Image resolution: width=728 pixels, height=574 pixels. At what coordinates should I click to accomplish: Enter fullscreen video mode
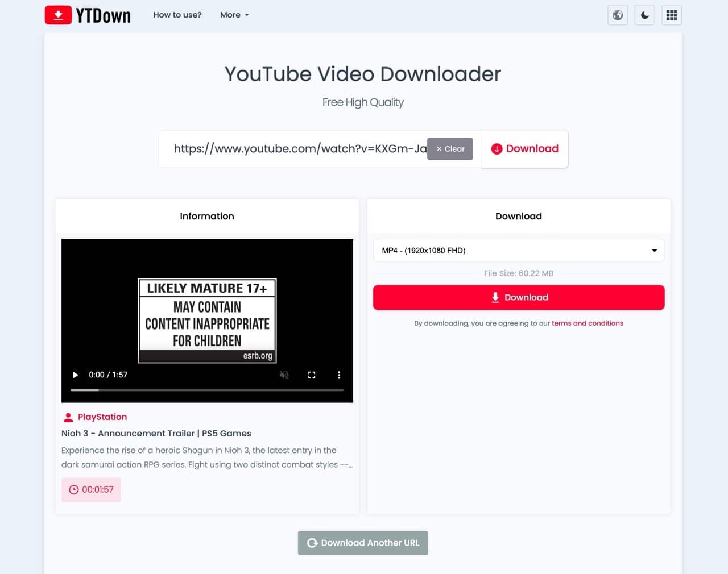[312, 375]
